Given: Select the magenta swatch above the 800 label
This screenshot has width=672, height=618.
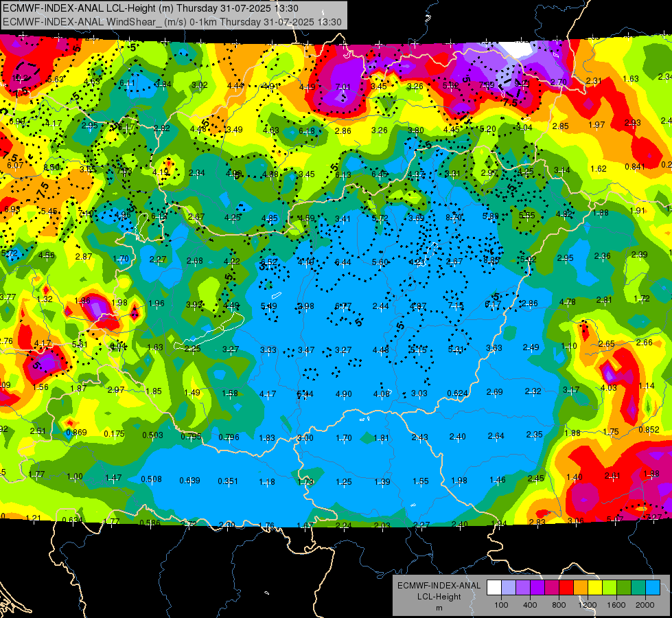Looking at the screenshot, I should click(x=552, y=588).
